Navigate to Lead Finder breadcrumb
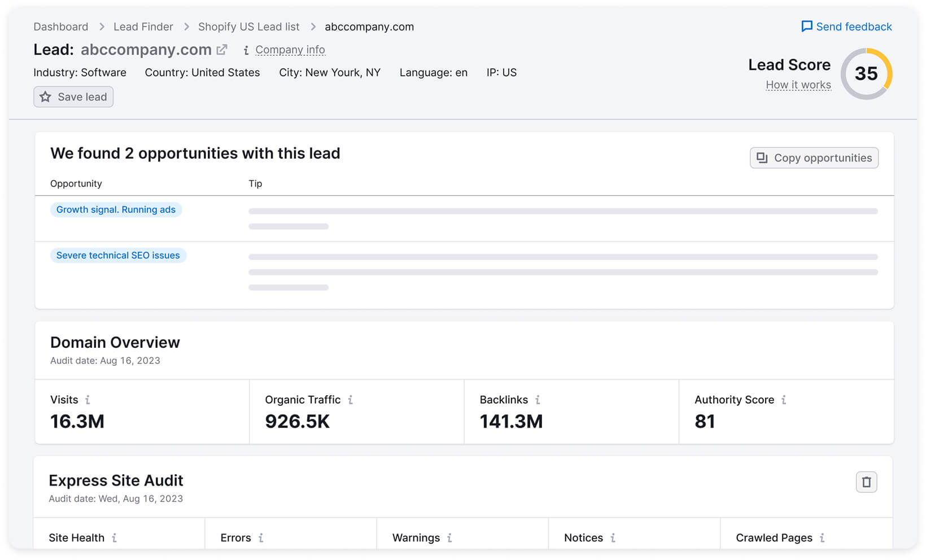Image resolution: width=926 pixels, height=560 pixels. (x=143, y=27)
